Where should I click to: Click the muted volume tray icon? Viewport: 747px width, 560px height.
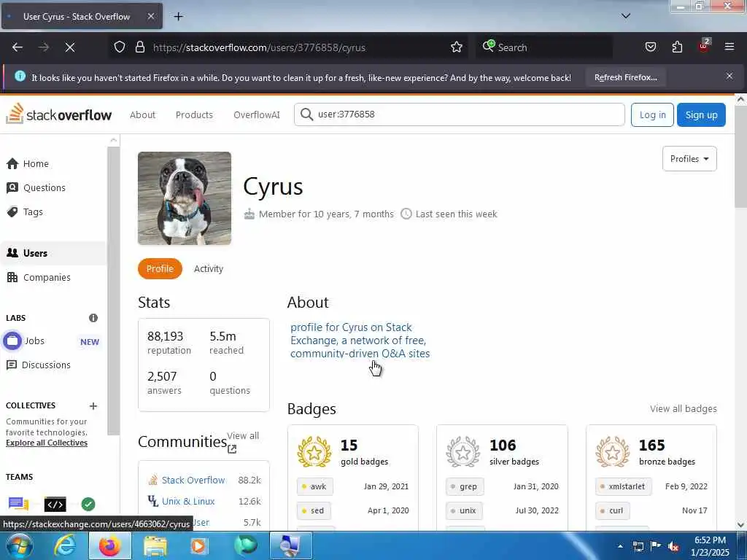tap(673, 547)
